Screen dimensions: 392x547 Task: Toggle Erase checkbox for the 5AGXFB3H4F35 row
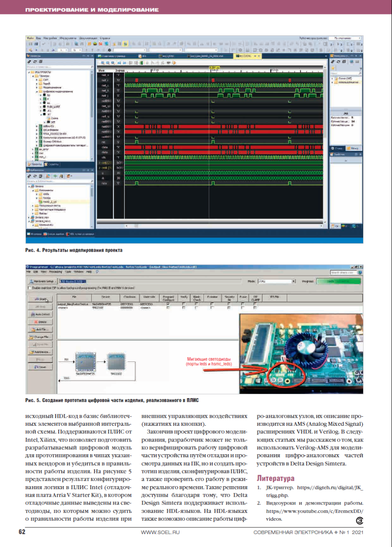pos(243,304)
